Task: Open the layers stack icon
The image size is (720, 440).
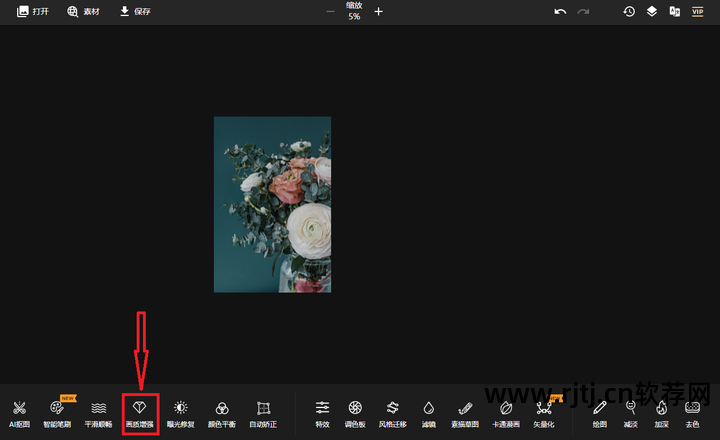Action: [x=652, y=11]
